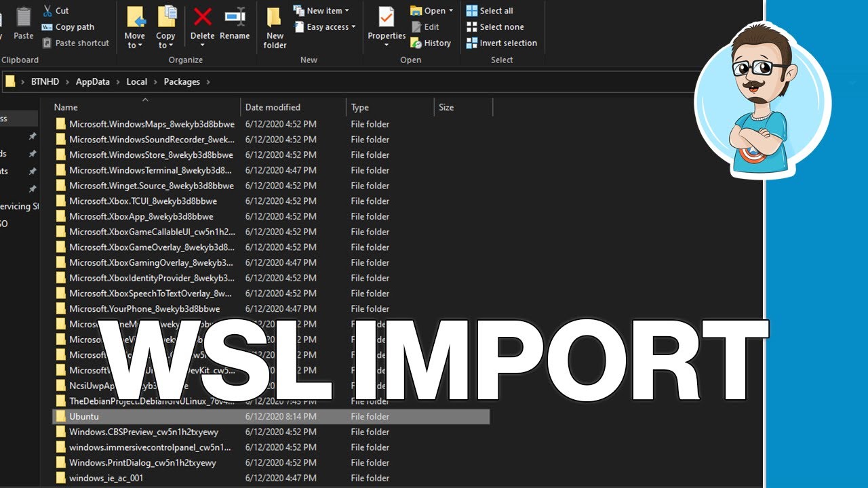
Task: Click folder icon of windows_ie_ac_001 row
Action: click(x=60, y=478)
